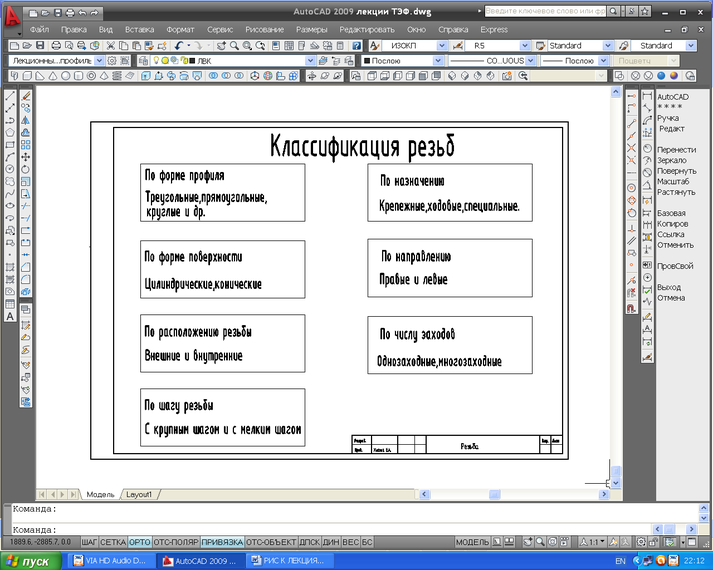Select the multiline Text tool
This screenshot has height=570, width=713.
[10, 316]
